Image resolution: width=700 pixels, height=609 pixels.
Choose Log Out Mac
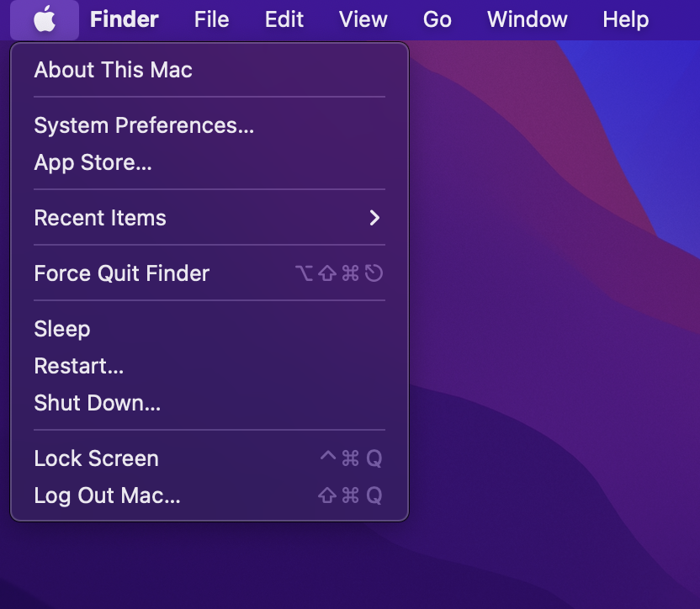[x=107, y=495]
